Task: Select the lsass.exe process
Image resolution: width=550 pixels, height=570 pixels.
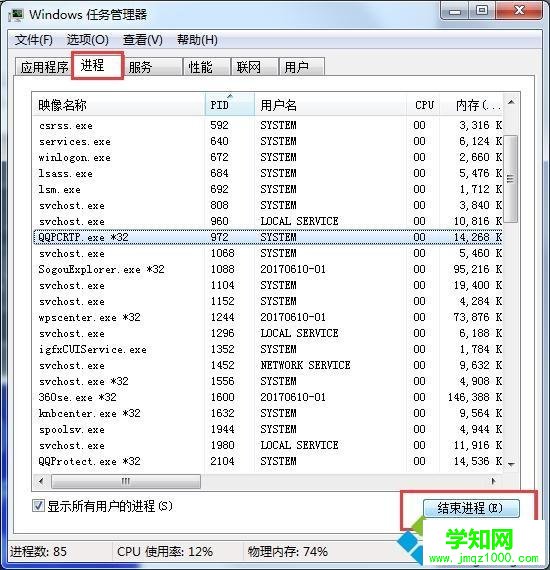Action: tap(268, 173)
